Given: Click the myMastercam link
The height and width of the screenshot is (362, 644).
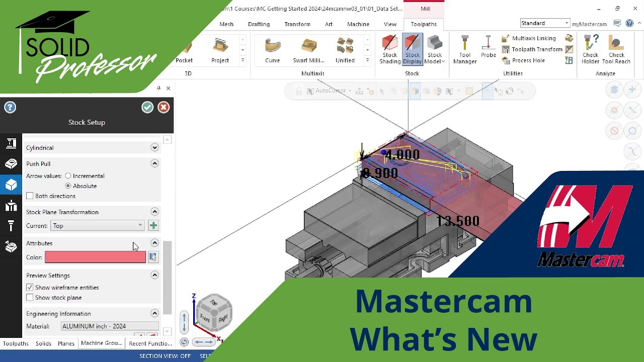Looking at the screenshot, I should pos(589,24).
